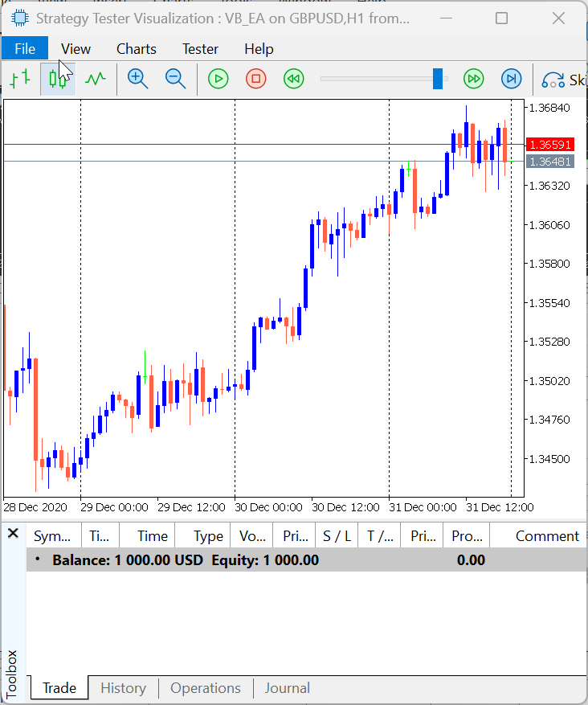
Task: Click the Time column header
Action: (147, 536)
